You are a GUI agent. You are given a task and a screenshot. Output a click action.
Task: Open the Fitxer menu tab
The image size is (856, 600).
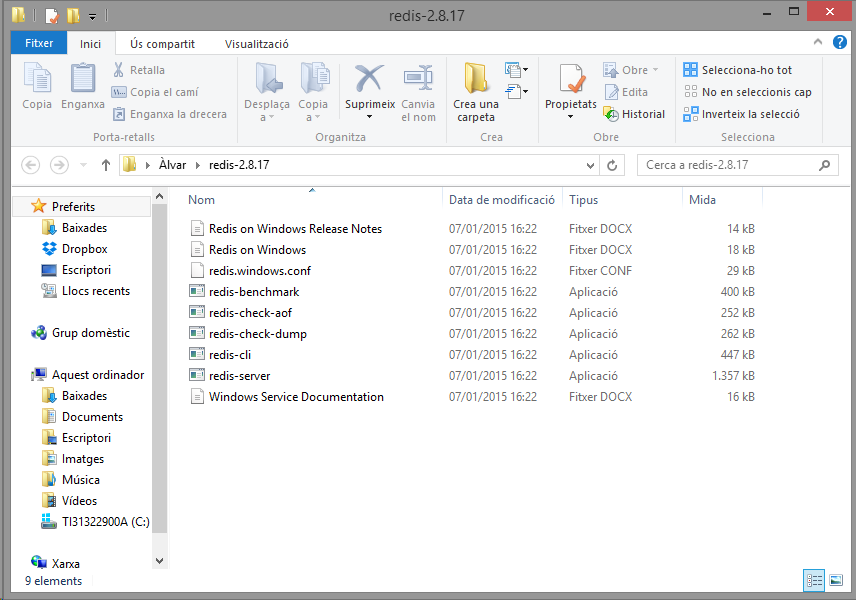point(39,44)
